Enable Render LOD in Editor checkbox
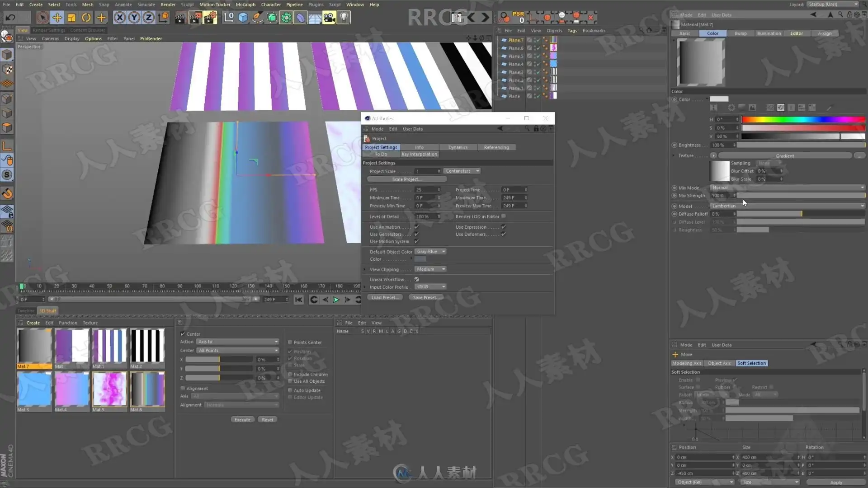The width and height of the screenshot is (868, 488). coord(504,216)
